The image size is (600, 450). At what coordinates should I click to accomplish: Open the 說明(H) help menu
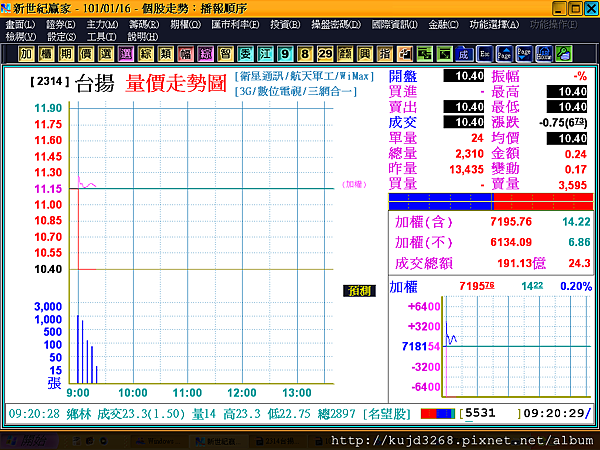point(142,37)
